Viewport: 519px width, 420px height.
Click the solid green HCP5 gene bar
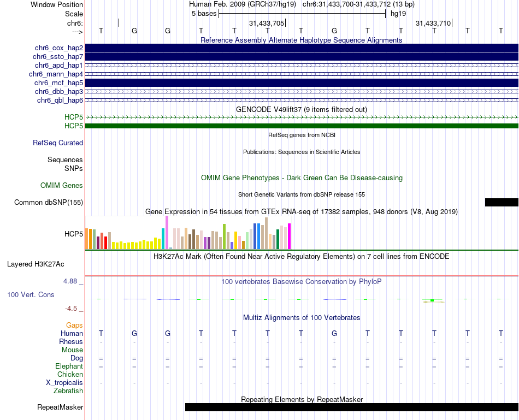pos(302,126)
